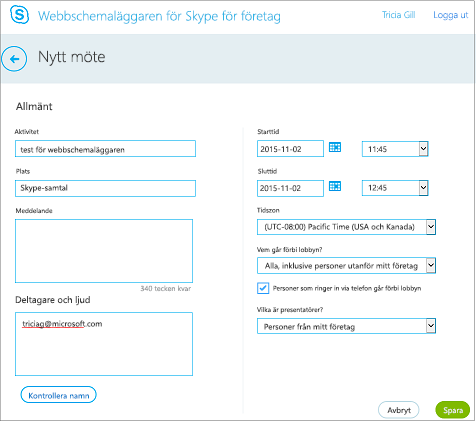Viewport: 476px width, 422px height.
Task: Expand the 'Vem går förbi lobbyn' dropdown
Action: coord(346,266)
